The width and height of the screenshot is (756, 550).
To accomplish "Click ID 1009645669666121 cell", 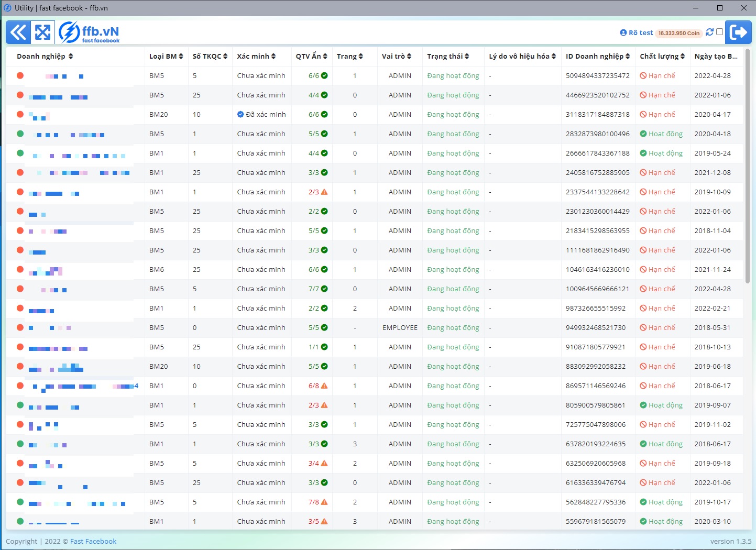I will click(x=598, y=289).
